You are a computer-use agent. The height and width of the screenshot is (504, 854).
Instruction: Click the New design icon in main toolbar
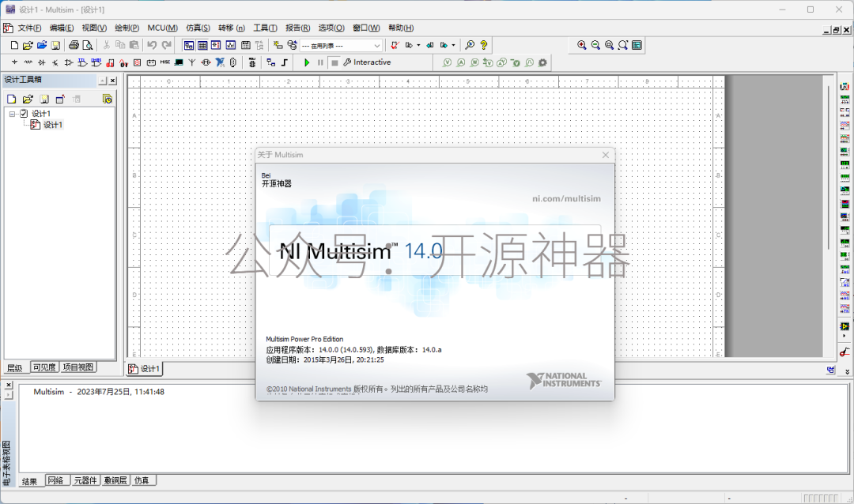(15, 45)
